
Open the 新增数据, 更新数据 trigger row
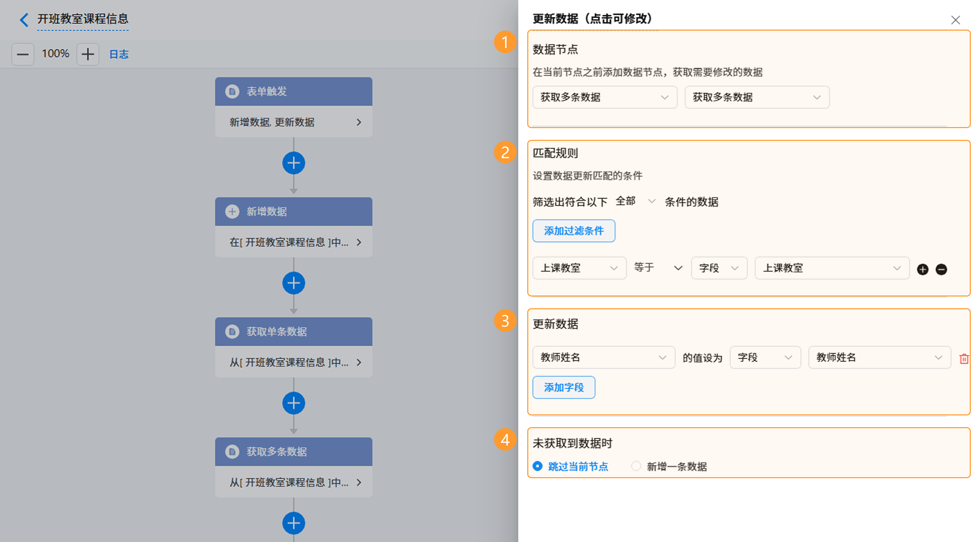pos(294,122)
